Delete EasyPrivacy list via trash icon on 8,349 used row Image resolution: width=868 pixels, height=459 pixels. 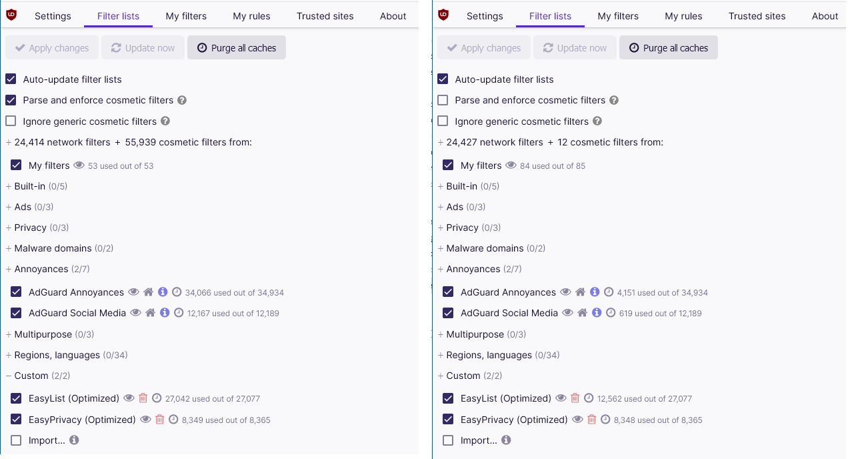tap(159, 420)
